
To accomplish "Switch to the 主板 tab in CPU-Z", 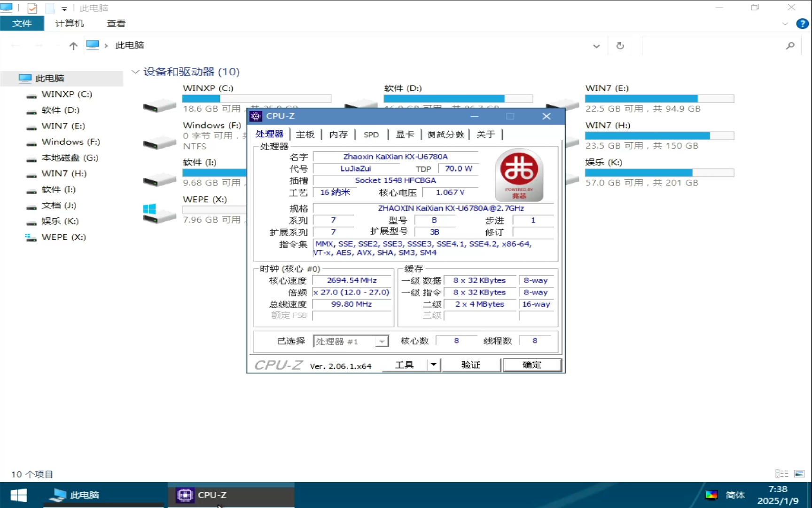I will coord(305,134).
